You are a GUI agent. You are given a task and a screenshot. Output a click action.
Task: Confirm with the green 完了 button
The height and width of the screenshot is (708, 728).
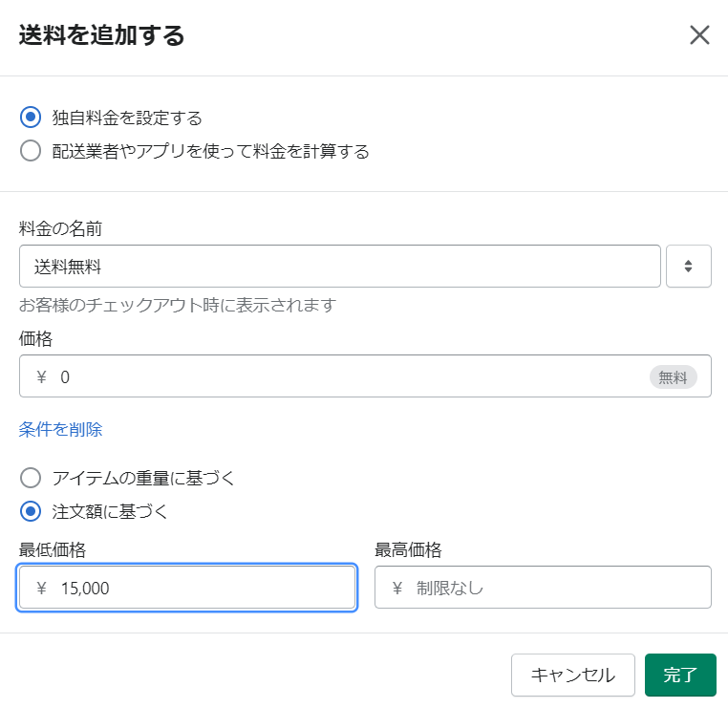(680, 676)
